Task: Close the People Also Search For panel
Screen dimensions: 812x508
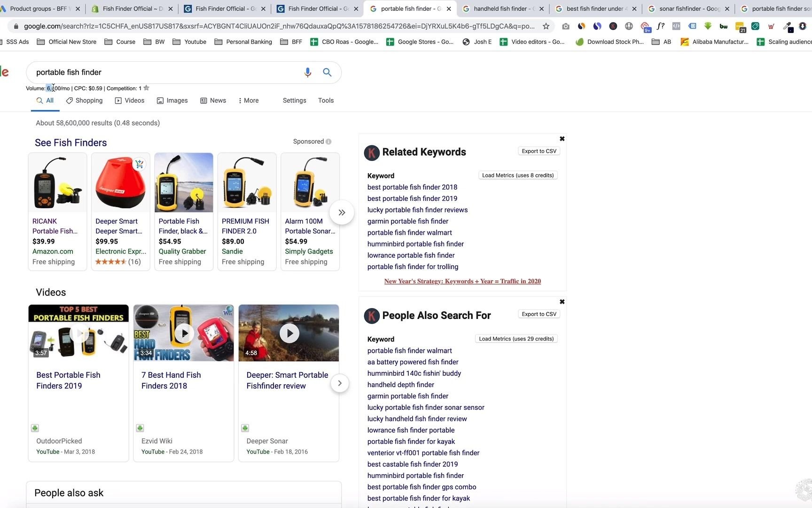Action: click(x=562, y=302)
